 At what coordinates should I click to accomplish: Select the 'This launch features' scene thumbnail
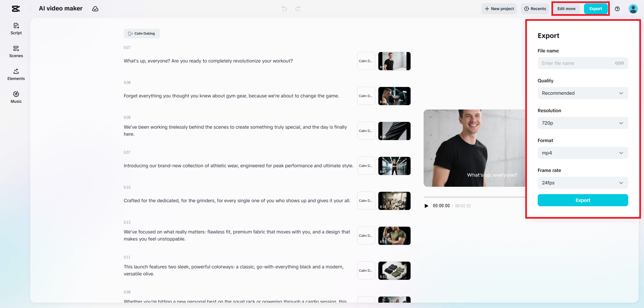click(x=394, y=271)
